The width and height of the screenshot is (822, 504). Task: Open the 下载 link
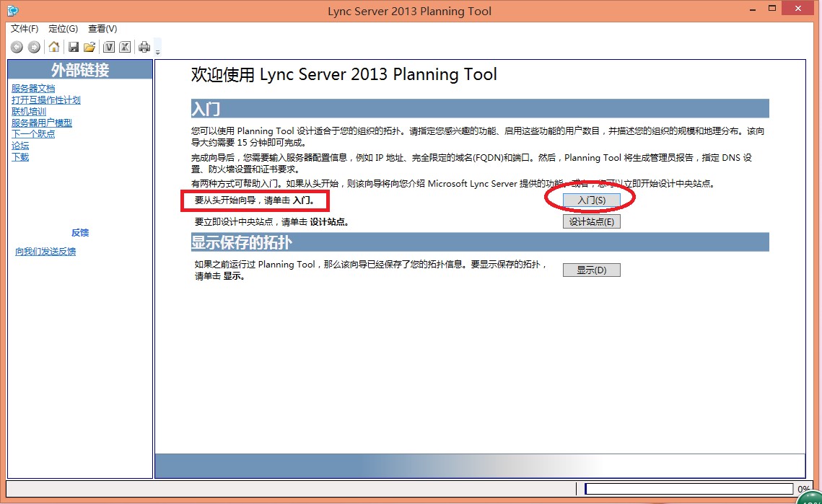(20, 157)
